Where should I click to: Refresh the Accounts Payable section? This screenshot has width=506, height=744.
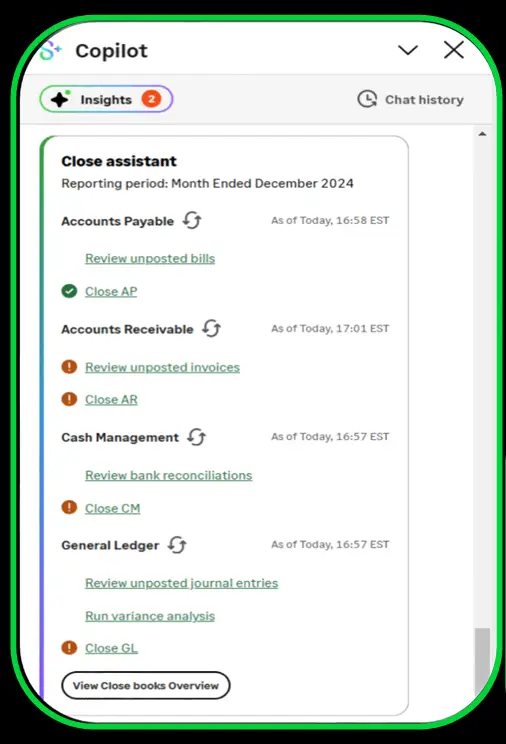pyautogui.click(x=192, y=220)
